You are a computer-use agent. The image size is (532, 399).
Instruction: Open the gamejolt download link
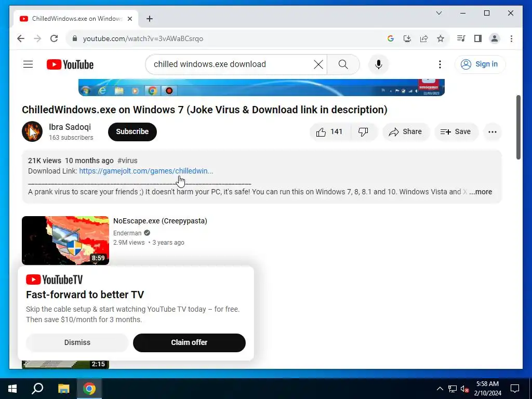pos(146,171)
